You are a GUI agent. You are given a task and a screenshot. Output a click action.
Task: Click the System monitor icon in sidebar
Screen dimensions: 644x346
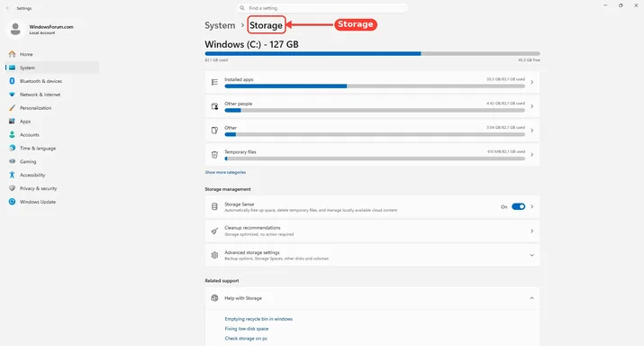[x=12, y=68]
